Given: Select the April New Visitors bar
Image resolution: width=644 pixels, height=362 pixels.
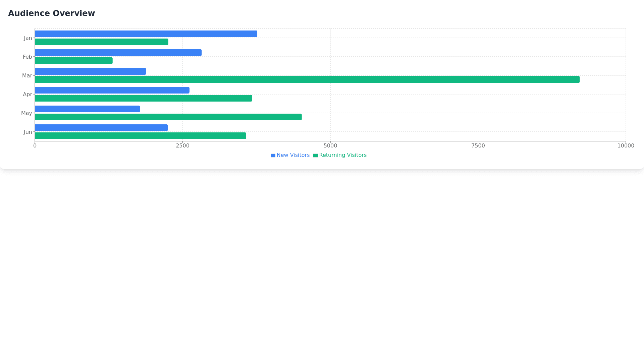Looking at the screenshot, I should [x=112, y=90].
